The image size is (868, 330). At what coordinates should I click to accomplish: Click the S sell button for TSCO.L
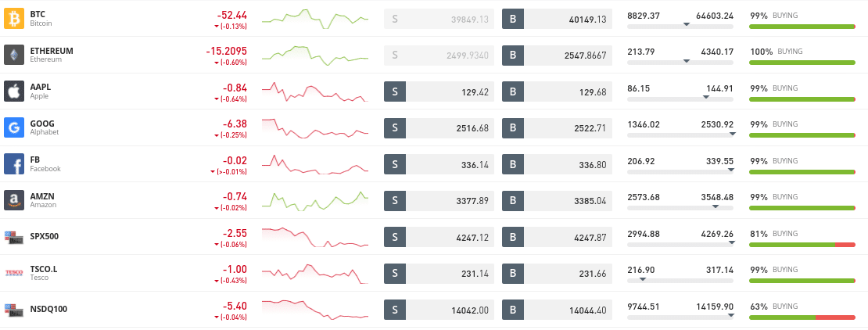click(395, 274)
